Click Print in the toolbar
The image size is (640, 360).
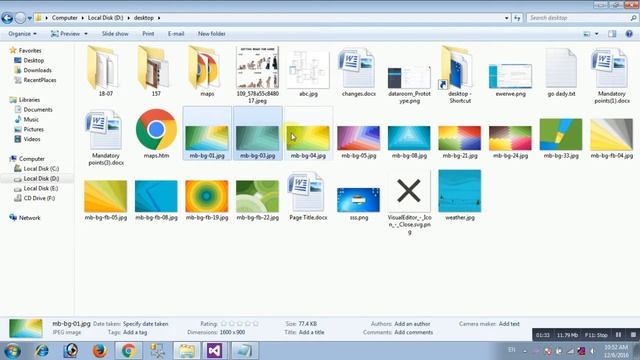click(x=148, y=34)
